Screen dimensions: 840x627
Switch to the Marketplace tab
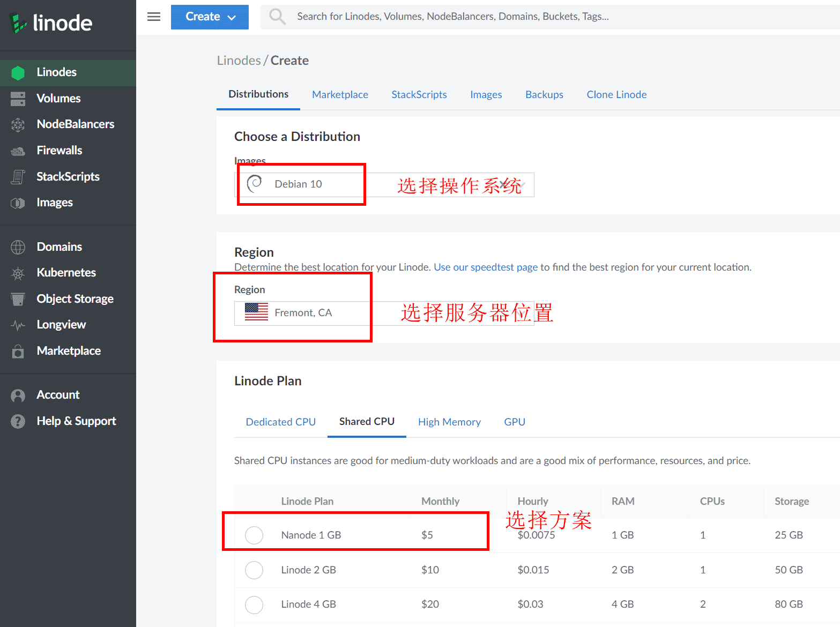[x=340, y=95]
